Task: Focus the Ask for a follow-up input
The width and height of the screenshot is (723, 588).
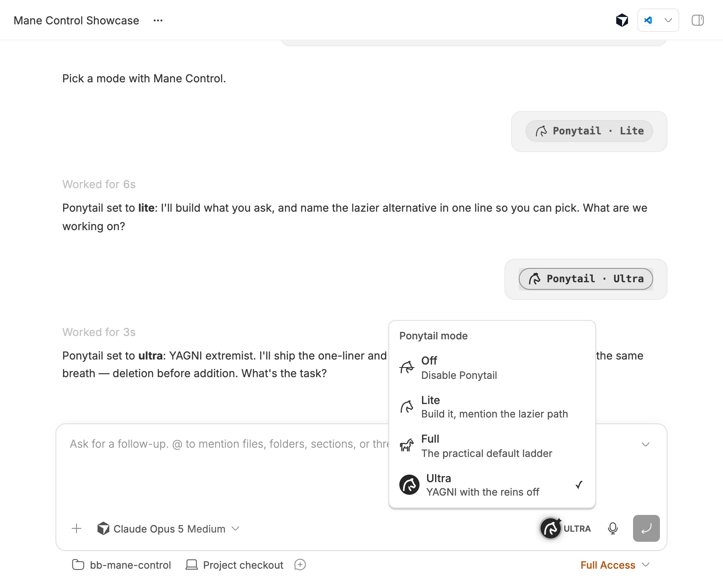Action: [x=229, y=444]
